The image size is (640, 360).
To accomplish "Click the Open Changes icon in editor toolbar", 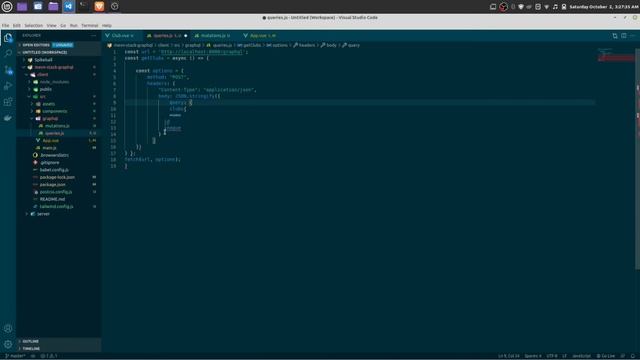I will pos(615,36).
